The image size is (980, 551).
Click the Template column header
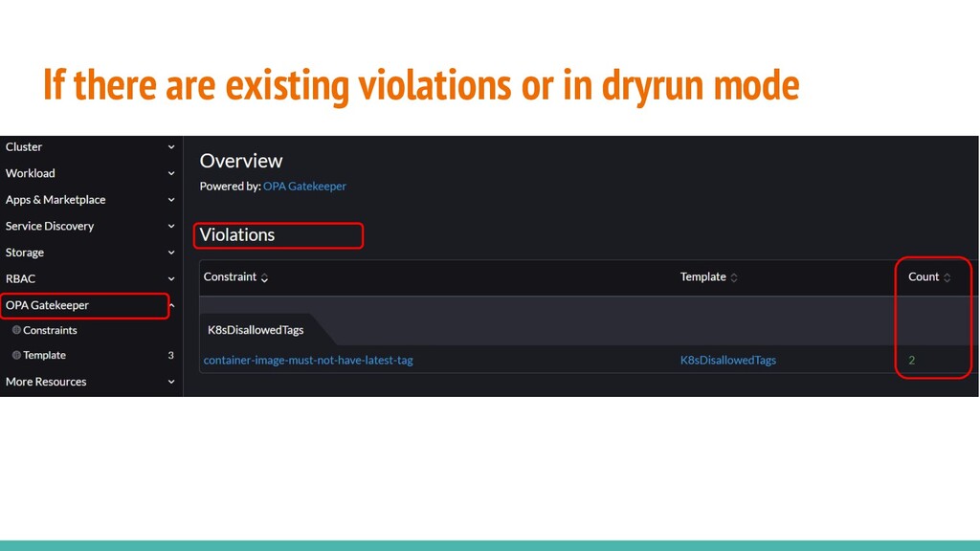pos(703,276)
